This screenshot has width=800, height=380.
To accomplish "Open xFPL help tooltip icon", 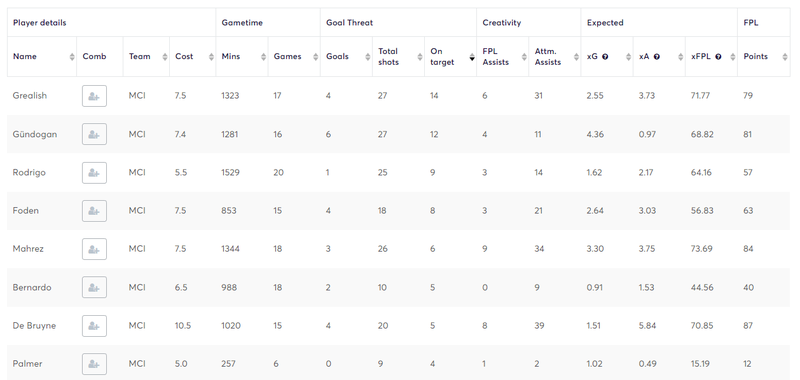I will tap(718, 57).
